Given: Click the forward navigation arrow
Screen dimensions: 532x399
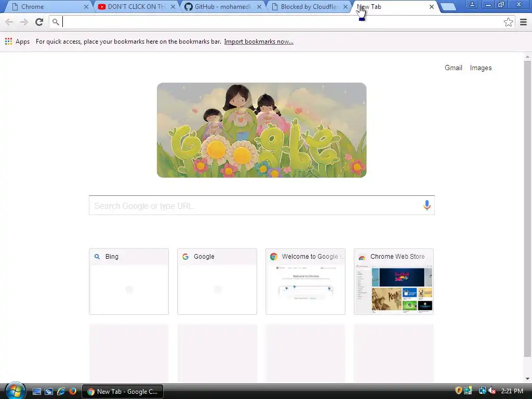Looking at the screenshot, I should [24, 22].
